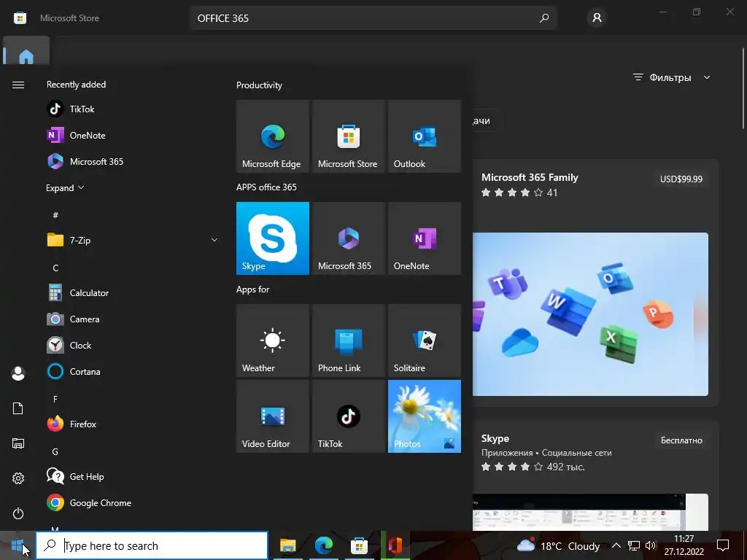This screenshot has height=560, width=747.
Task: Open Documents from Start sidebar
Action: (18, 408)
